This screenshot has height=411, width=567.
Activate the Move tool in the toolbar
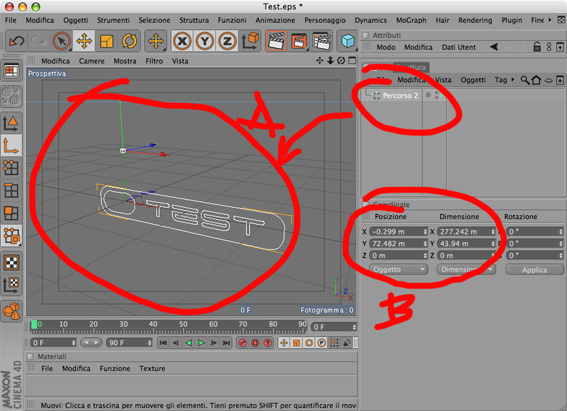[x=84, y=41]
